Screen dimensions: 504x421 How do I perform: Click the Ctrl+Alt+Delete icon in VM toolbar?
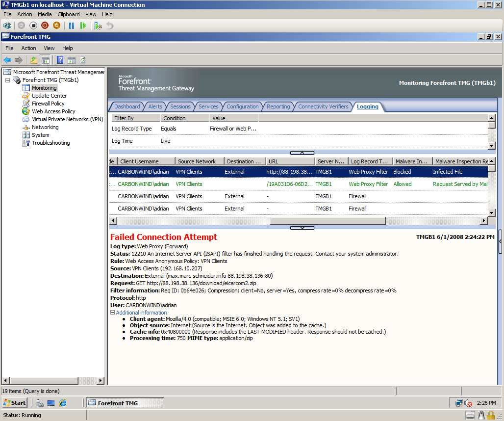tap(7, 26)
